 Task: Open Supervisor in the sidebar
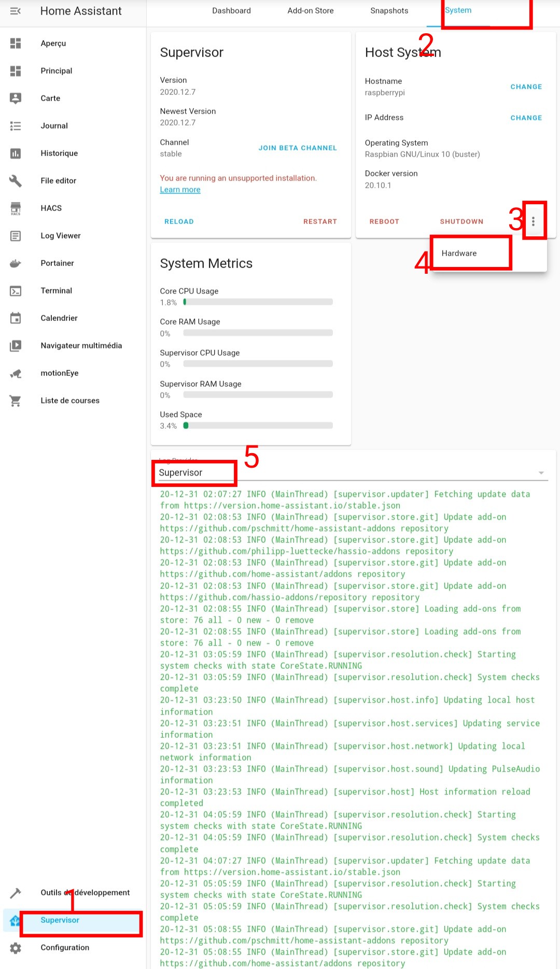click(73, 920)
